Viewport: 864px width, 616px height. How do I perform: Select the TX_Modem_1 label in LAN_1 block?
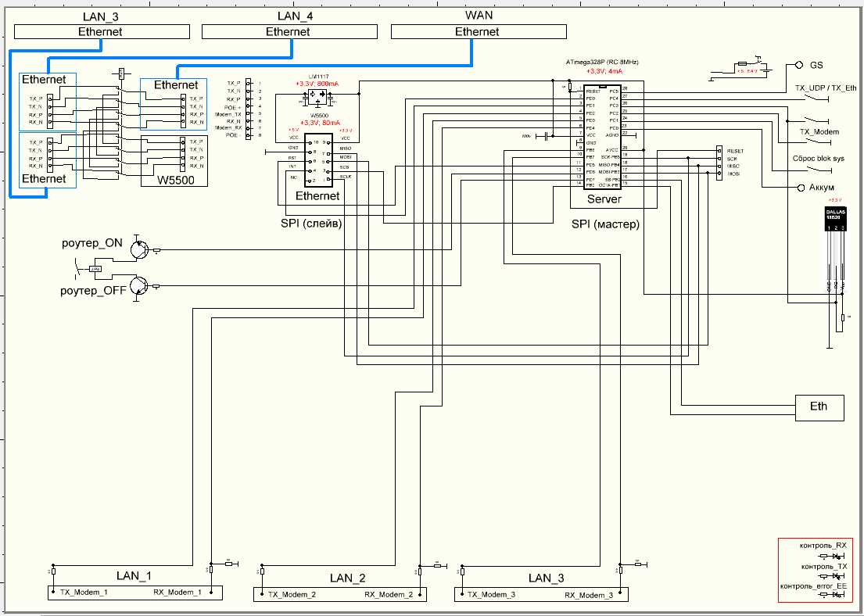click(x=84, y=593)
